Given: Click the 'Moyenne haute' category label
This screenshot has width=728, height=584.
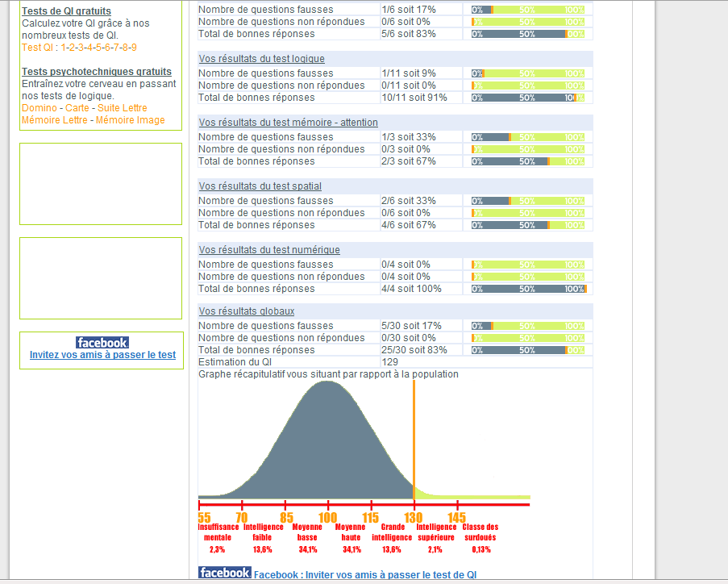Looking at the screenshot, I should 351,532.
